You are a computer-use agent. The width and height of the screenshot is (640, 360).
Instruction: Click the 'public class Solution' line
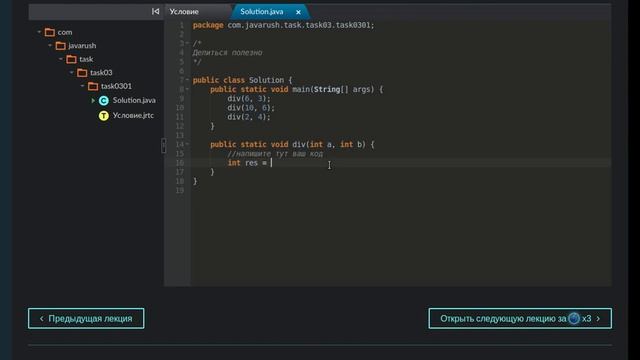(242, 80)
